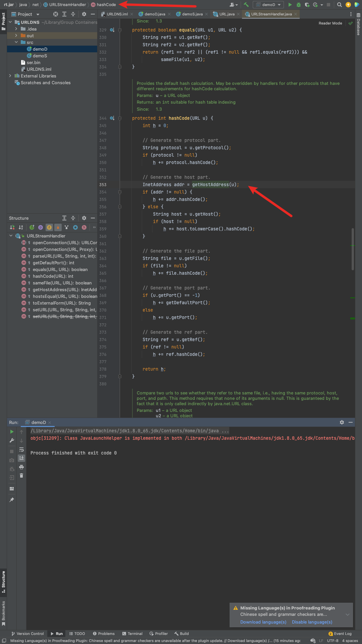Toggle Sort by Visibility in Structure panel
Viewport: 362px width, 644px height.
(12, 227)
